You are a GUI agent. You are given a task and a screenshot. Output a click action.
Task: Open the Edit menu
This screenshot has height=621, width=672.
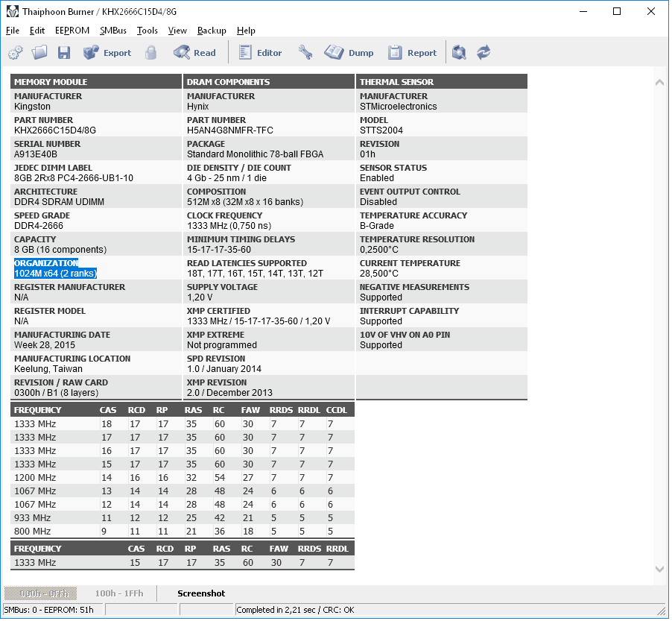click(37, 31)
